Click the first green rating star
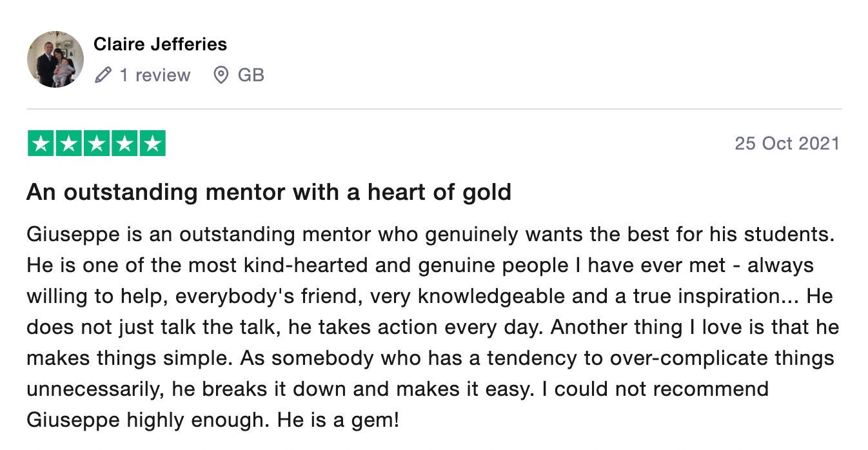868x450 pixels. tap(41, 143)
